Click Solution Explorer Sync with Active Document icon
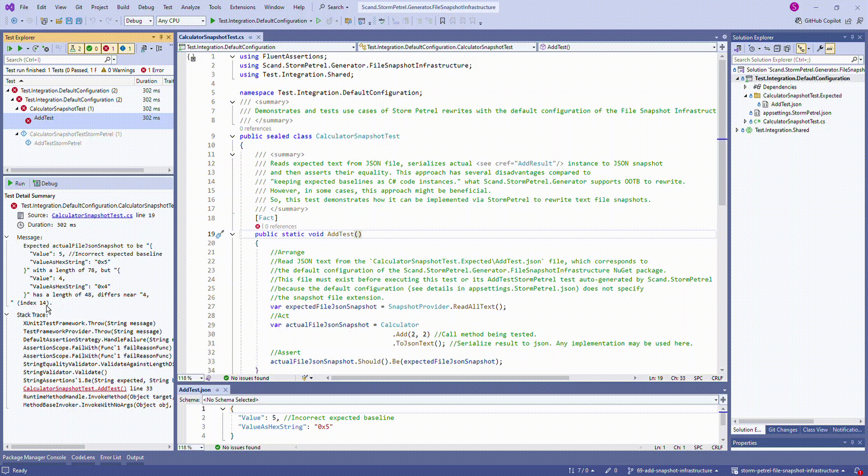868x476 pixels. 767,48
